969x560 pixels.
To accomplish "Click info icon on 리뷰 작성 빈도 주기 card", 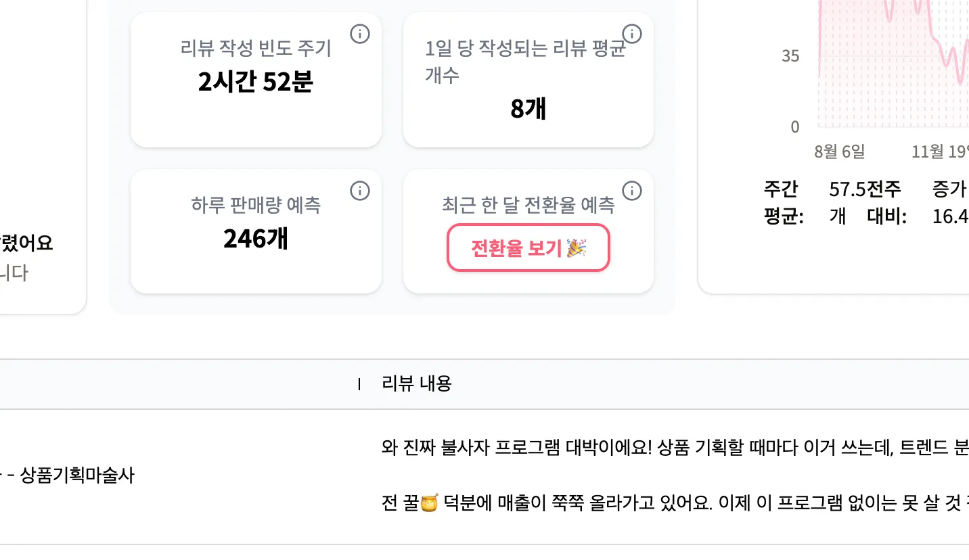I will (360, 33).
